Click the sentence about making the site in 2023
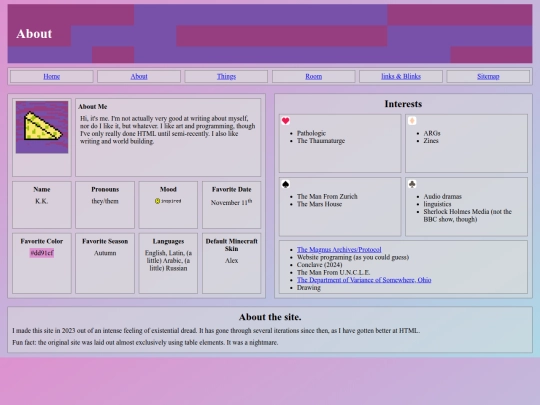Screen dimensions: 540x405 [216, 331]
